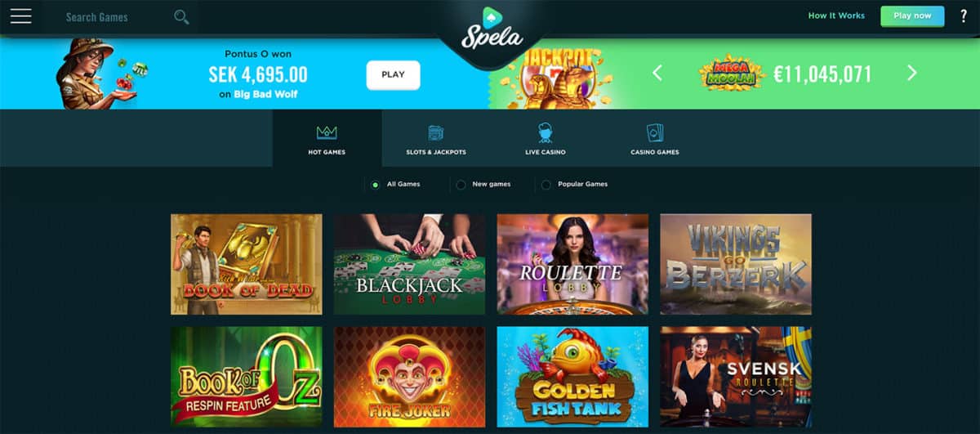Open help via question mark icon
Image resolution: width=980 pixels, height=434 pixels.
click(x=964, y=16)
